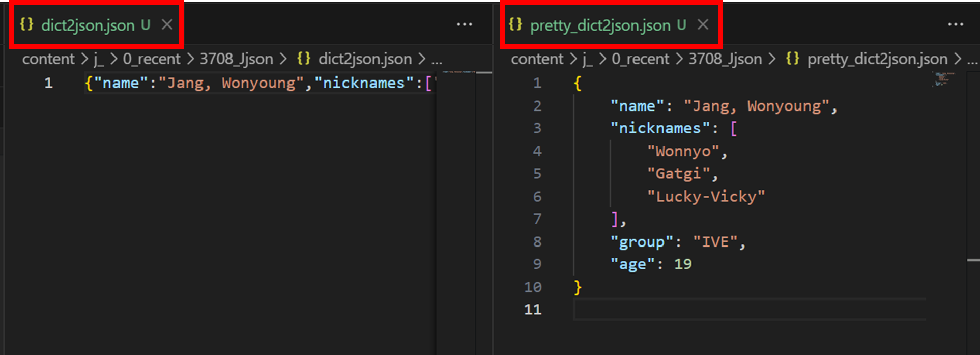Select 'pretty_dict2json.json' breadcrumb item

[x=877, y=59]
